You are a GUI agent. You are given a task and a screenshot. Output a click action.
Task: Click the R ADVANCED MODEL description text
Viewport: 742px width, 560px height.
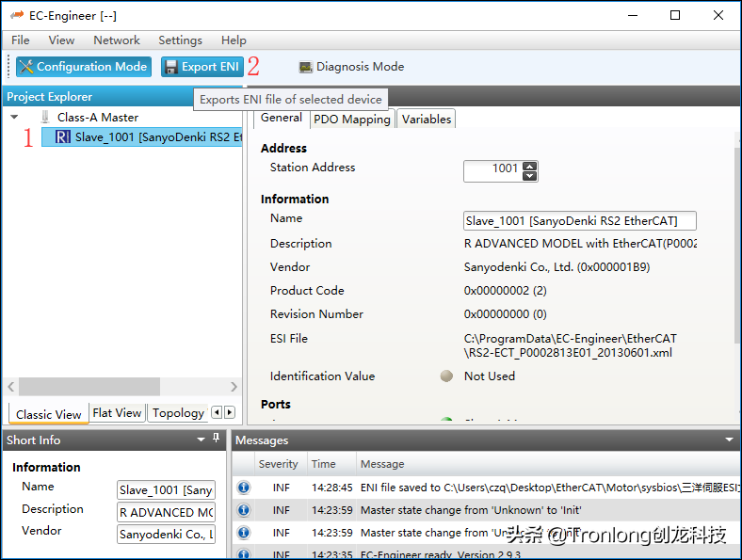click(580, 244)
